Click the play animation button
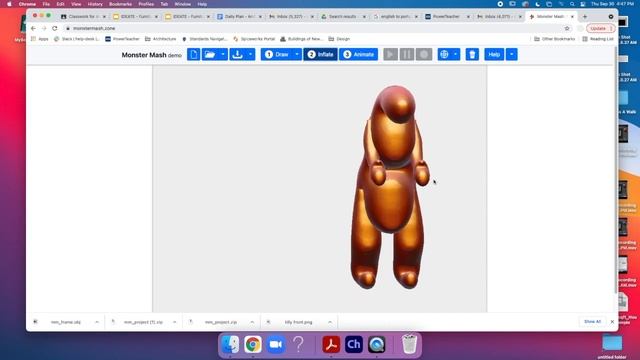This screenshot has width=640, height=360. click(391, 54)
